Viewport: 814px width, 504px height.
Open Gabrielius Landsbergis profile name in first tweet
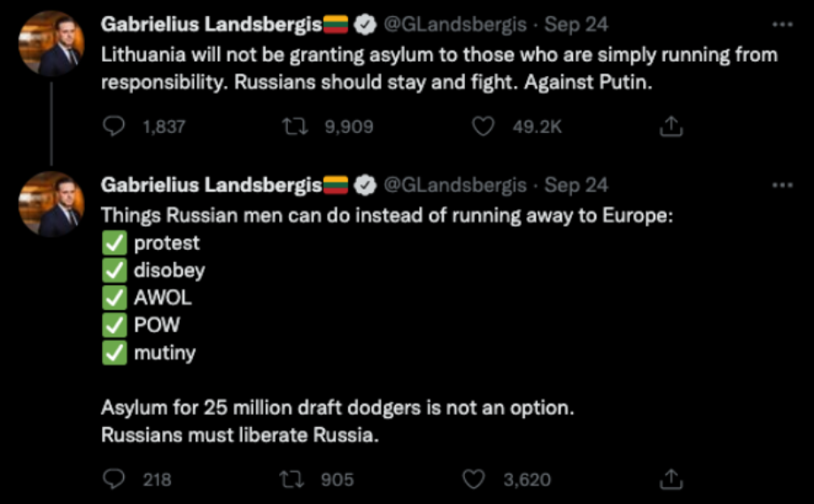(212, 25)
